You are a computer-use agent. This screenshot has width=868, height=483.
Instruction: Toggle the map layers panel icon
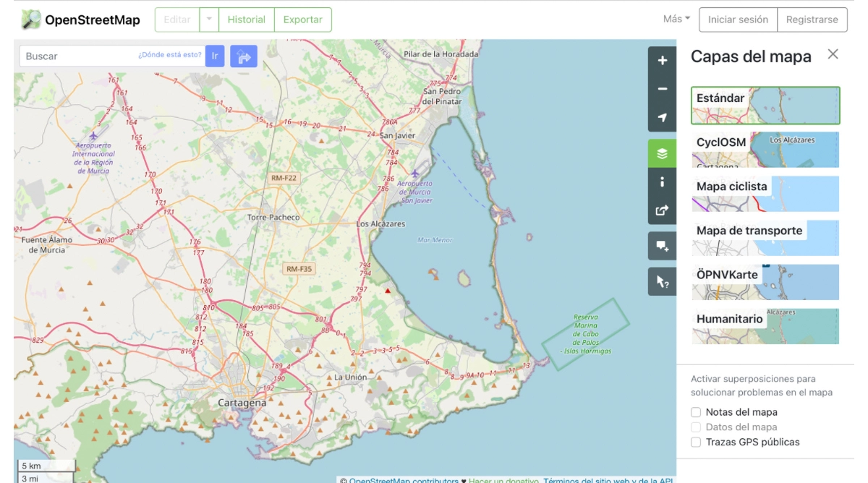pyautogui.click(x=662, y=153)
